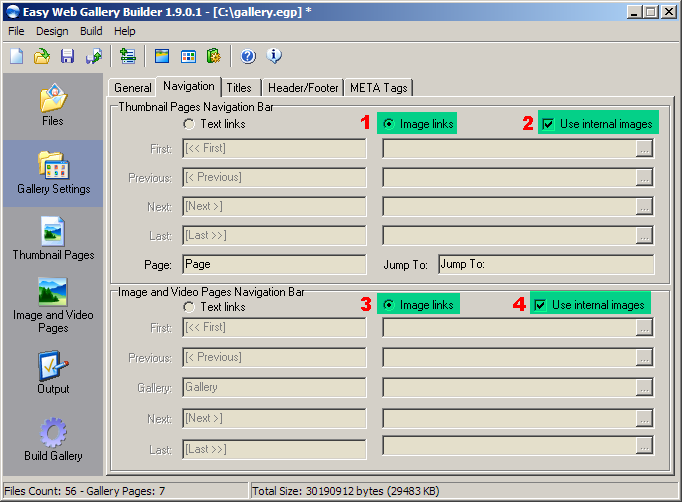Click Image Pages Gallery image path field
Screen dimensions: 682x502
[509, 388]
